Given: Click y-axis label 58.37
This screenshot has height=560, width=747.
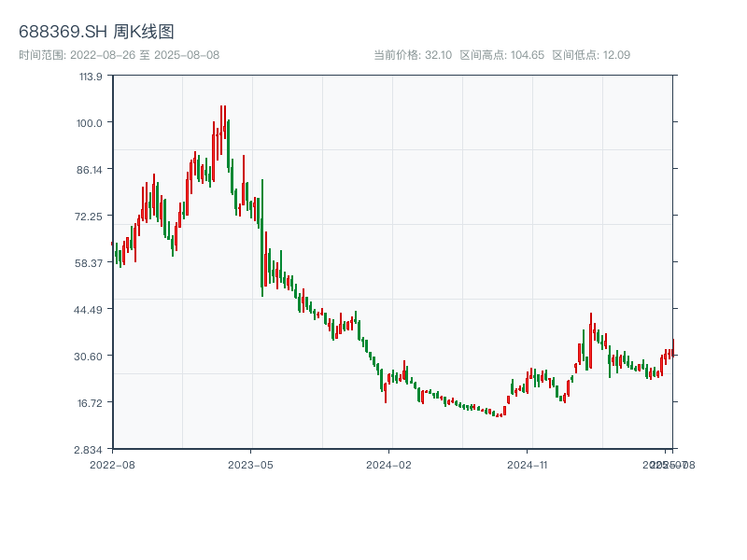Looking at the screenshot, I should (88, 263).
